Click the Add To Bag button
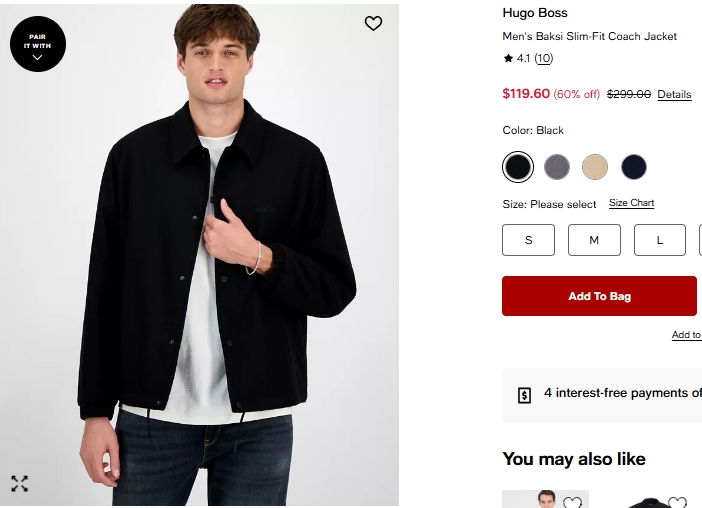Image resolution: width=702 pixels, height=508 pixels. click(x=599, y=296)
